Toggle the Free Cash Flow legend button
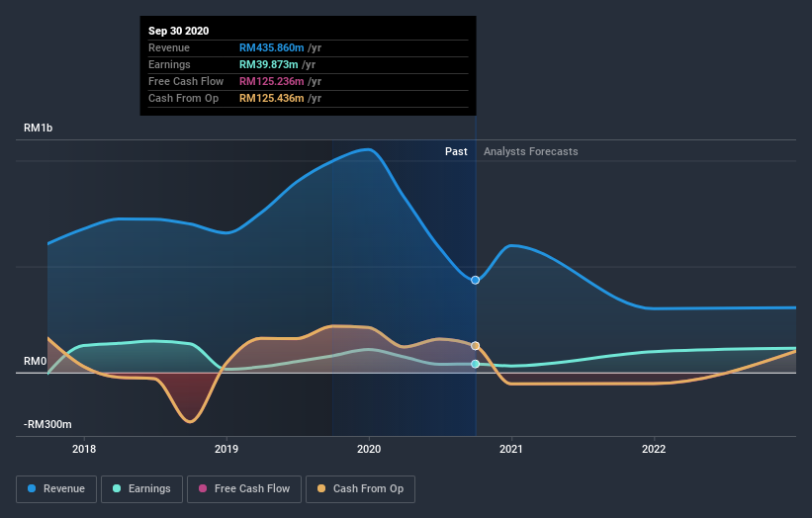812x518 pixels. pyautogui.click(x=244, y=489)
